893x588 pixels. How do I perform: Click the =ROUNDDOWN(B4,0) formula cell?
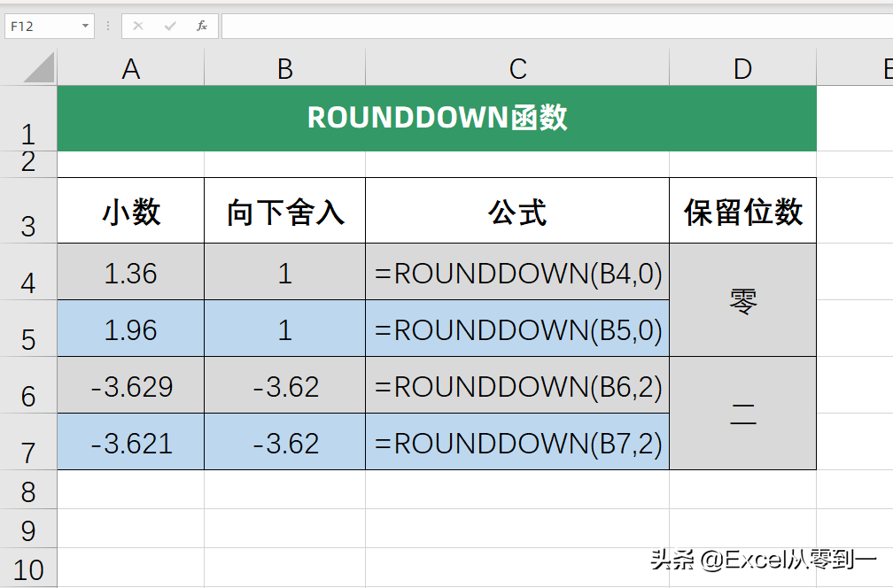pyautogui.click(x=517, y=272)
